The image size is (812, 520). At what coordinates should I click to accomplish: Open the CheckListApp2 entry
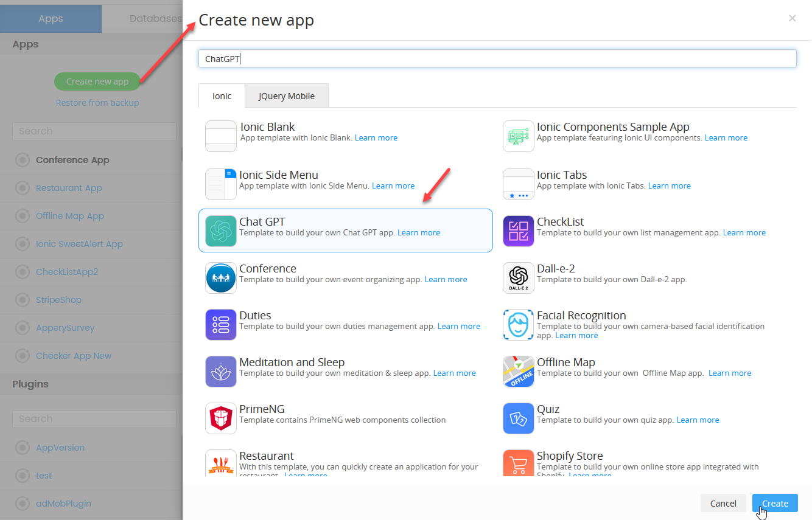(67, 272)
